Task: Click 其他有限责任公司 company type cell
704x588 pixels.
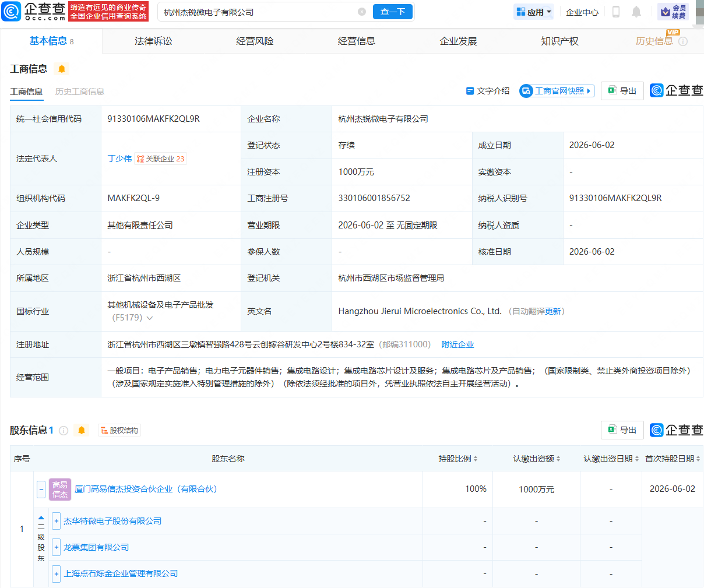Action: pos(140,225)
